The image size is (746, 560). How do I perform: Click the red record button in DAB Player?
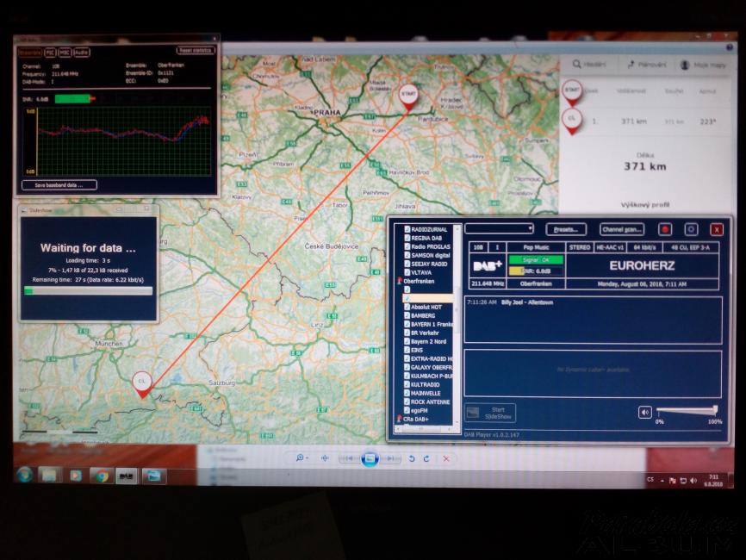click(665, 230)
